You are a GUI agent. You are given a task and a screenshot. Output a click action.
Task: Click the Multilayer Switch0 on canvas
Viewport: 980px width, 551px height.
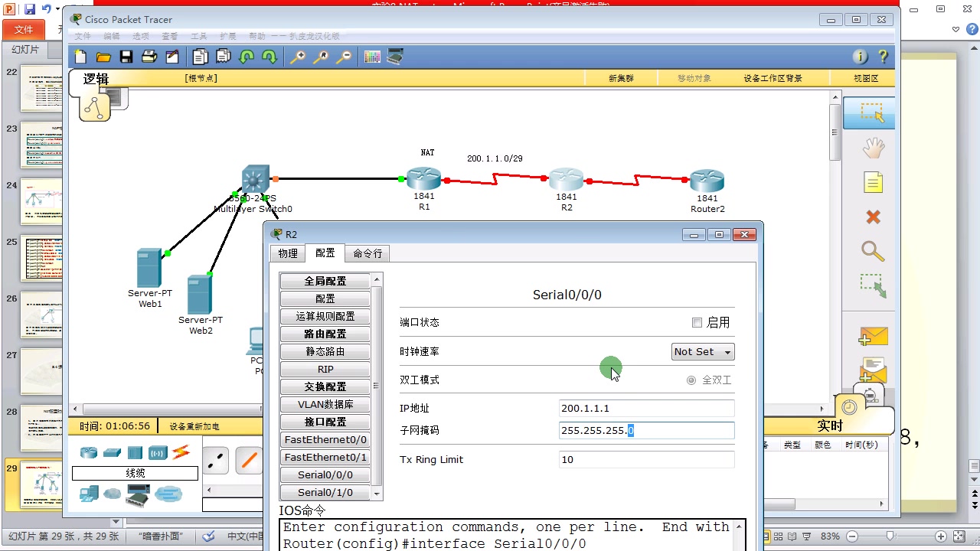255,179
